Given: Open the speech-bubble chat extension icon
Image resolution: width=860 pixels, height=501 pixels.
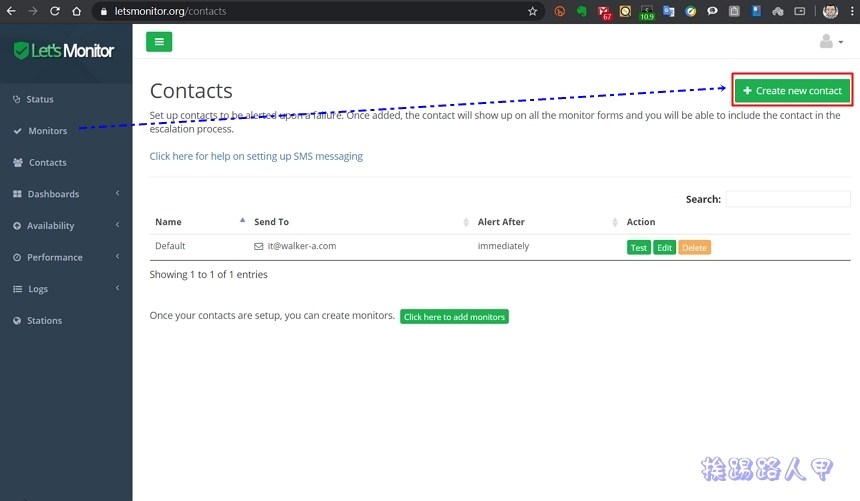Looking at the screenshot, I should (712, 11).
